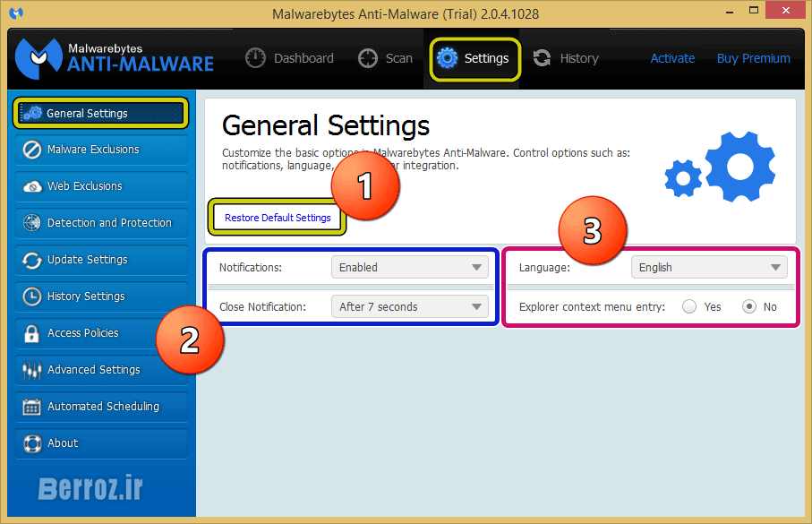
Task: Open the Close Notification dropdown
Action: point(410,307)
